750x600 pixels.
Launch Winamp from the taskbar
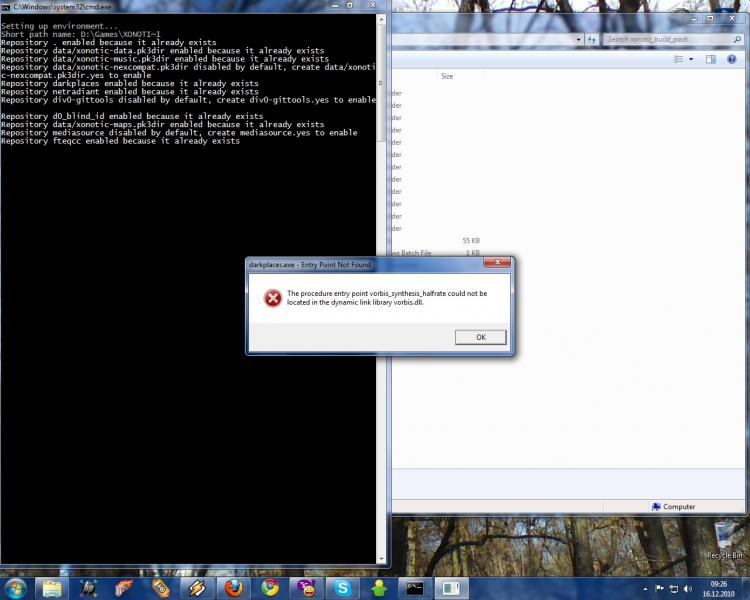pos(197,588)
